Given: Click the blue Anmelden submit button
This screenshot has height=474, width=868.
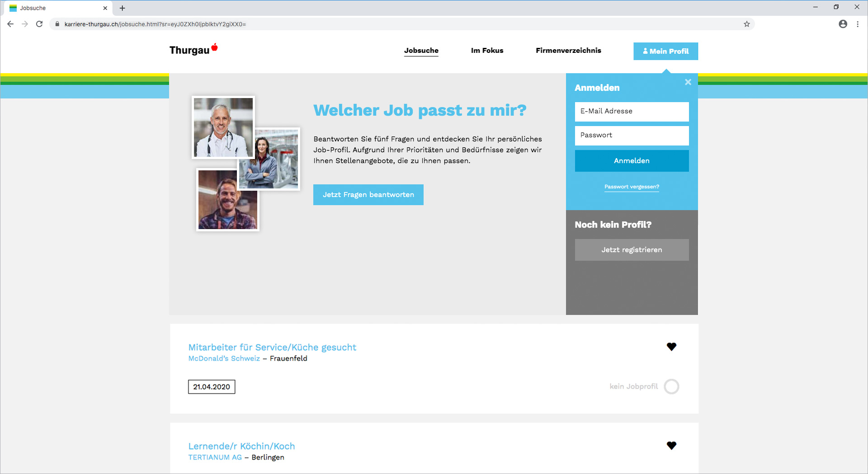Looking at the screenshot, I should tap(632, 161).
